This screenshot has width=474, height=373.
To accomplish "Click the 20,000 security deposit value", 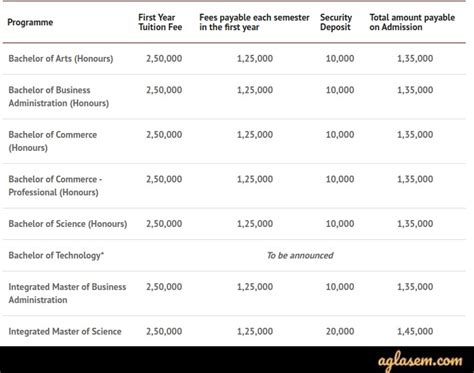I will click(340, 331).
